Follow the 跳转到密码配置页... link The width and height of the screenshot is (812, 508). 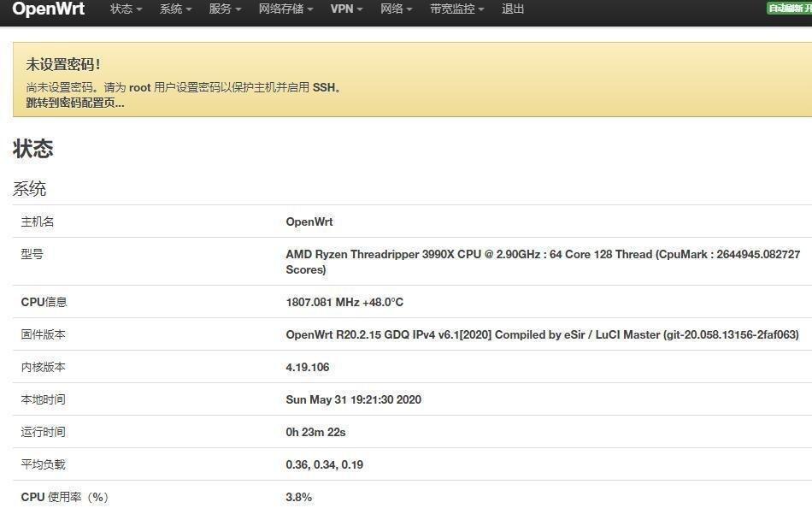click(75, 103)
